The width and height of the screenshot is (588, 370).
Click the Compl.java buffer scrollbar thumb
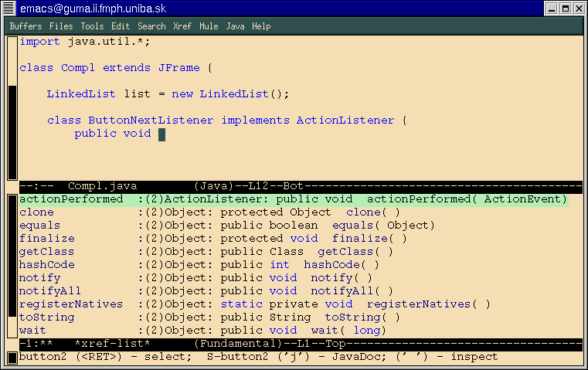[x=12, y=132]
